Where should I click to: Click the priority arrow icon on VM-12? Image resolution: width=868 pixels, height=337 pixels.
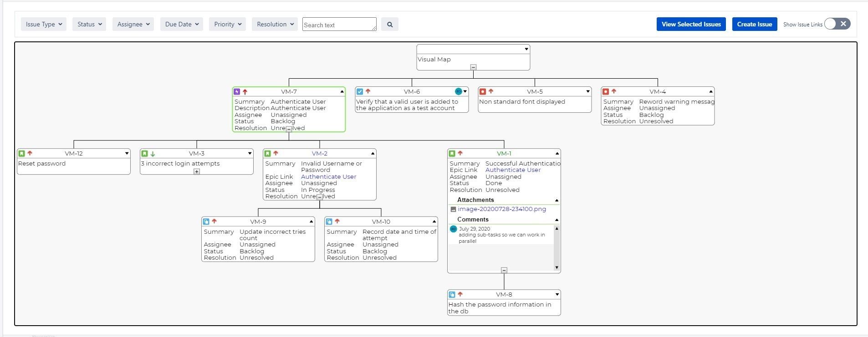(30, 154)
